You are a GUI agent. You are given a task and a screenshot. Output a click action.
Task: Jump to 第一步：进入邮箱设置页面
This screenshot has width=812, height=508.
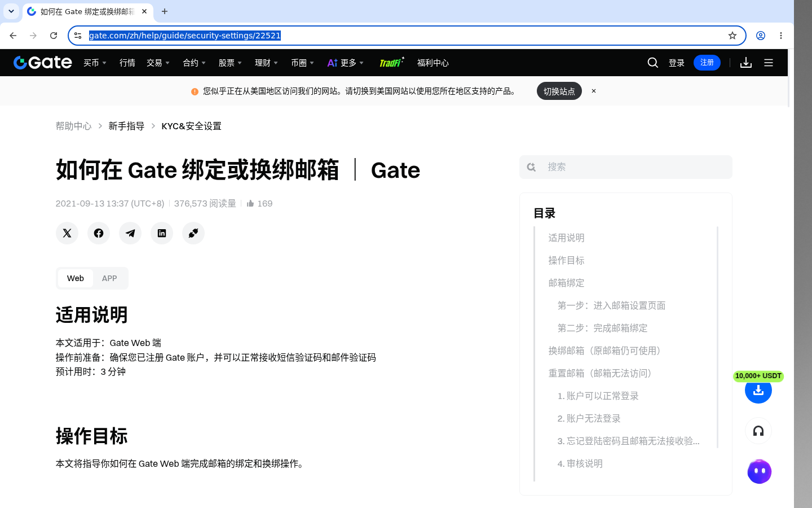pos(611,305)
